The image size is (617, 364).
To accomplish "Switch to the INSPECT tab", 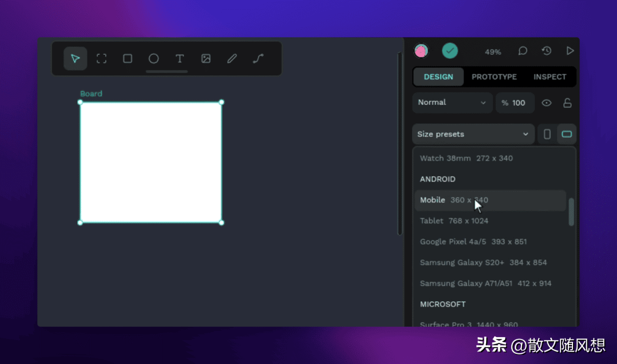I will tap(550, 76).
